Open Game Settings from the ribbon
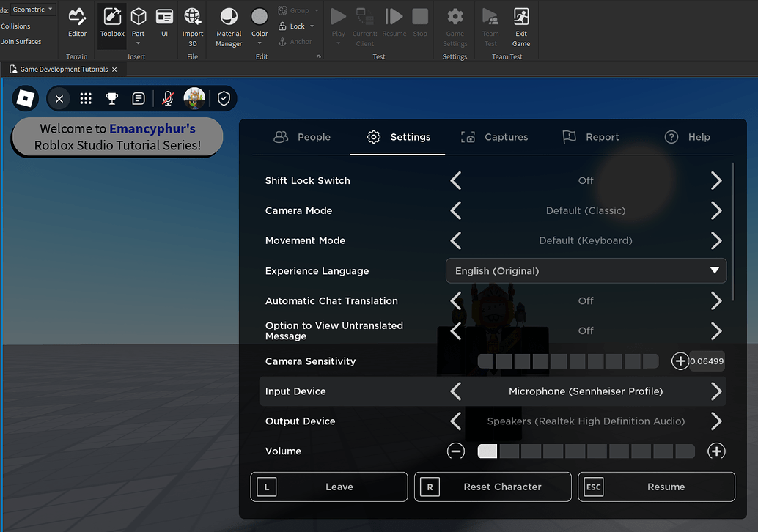 pos(455,26)
